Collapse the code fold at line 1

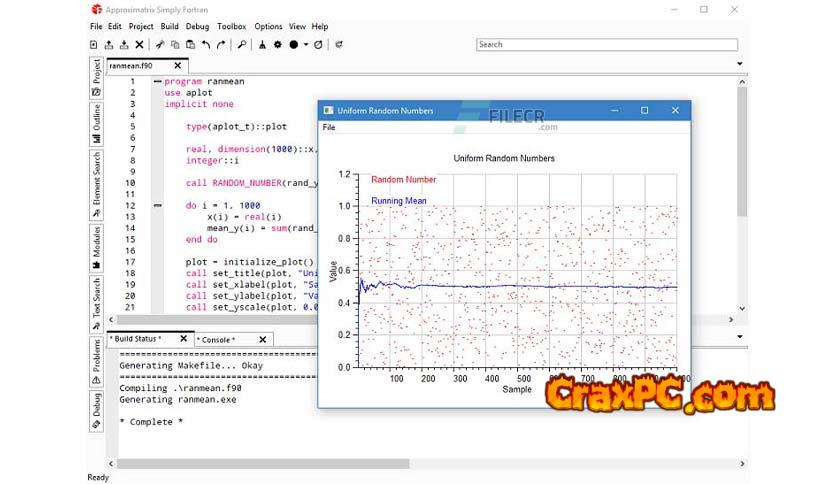click(x=157, y=81)
